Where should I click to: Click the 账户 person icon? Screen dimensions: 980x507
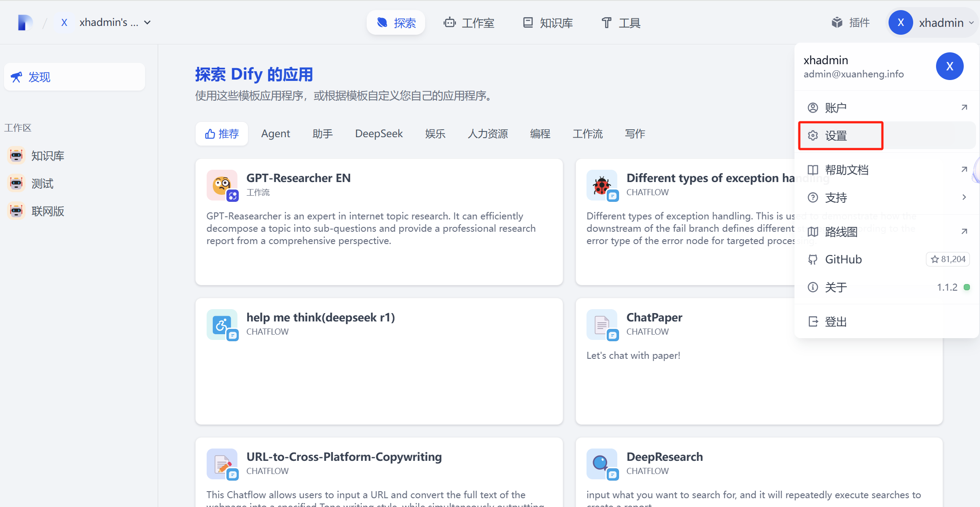[813, 108]
